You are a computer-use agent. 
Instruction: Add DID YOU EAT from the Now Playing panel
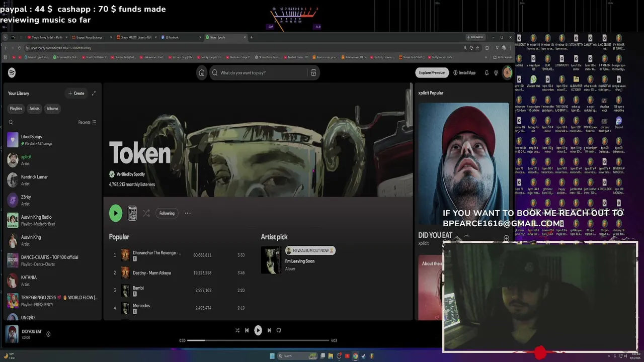coord(506,238)
